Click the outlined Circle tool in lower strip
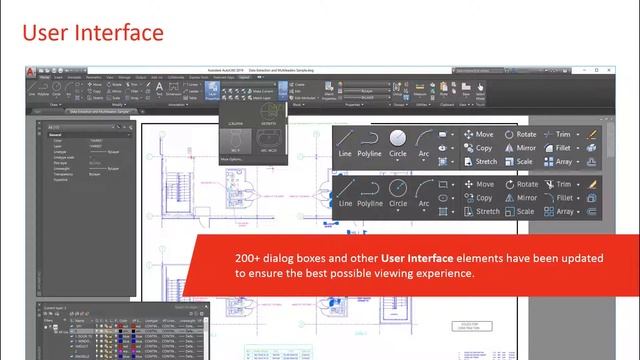 click(x=398, y=193)
